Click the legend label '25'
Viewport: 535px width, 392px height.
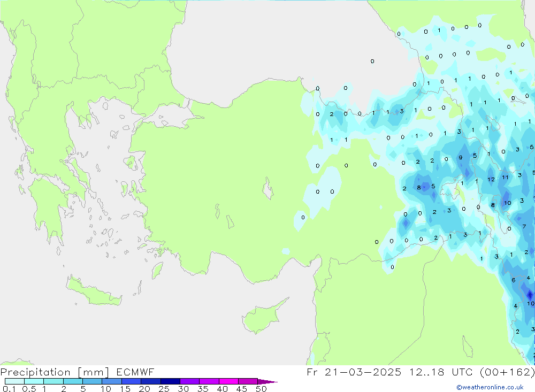tap(164, 389)
